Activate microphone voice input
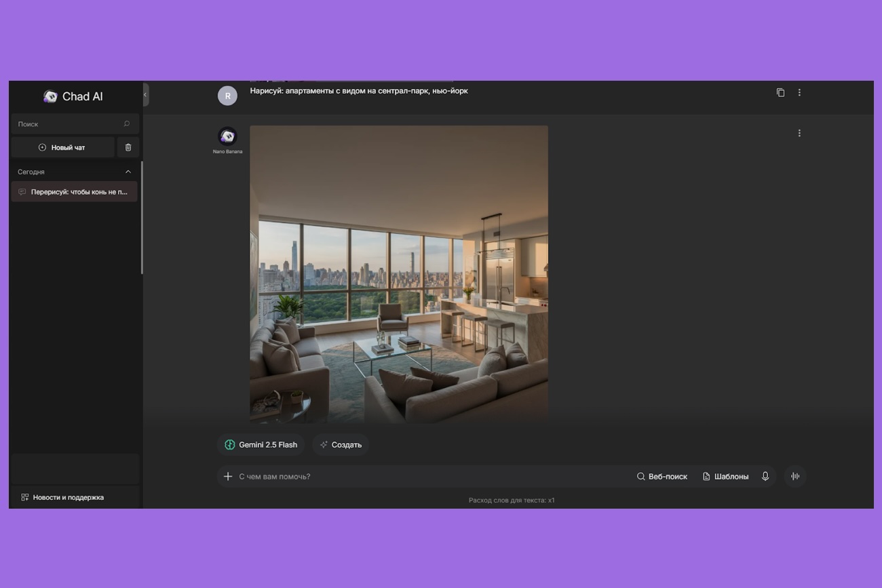The image size is (882, 588). 765,476
